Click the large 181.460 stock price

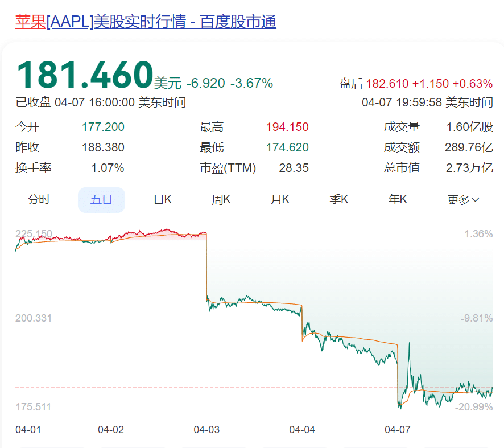click(84, 75)
